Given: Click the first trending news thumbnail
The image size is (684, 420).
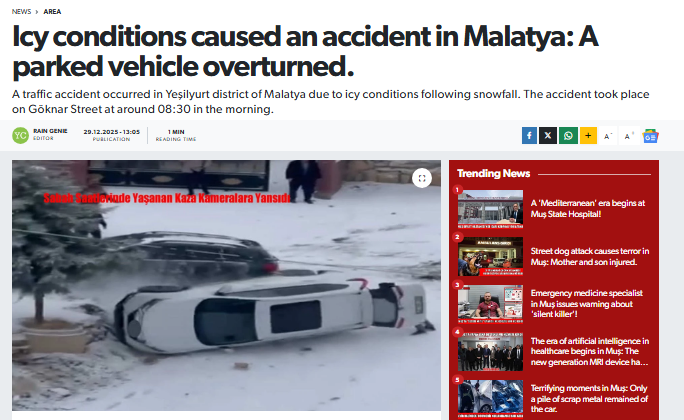Looking at the screenshot, I should tap(490, 209).
